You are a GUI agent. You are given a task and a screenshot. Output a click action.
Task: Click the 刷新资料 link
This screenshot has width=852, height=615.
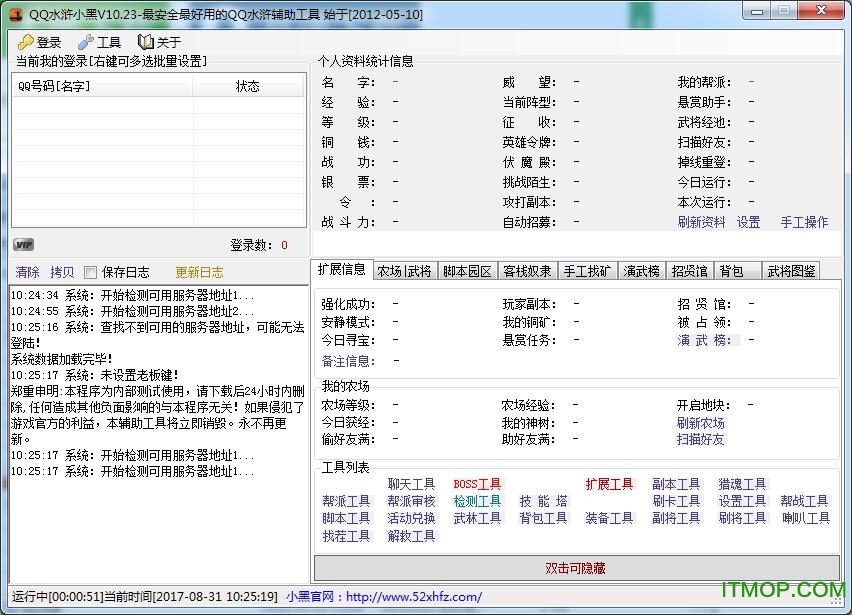point(701,222)
